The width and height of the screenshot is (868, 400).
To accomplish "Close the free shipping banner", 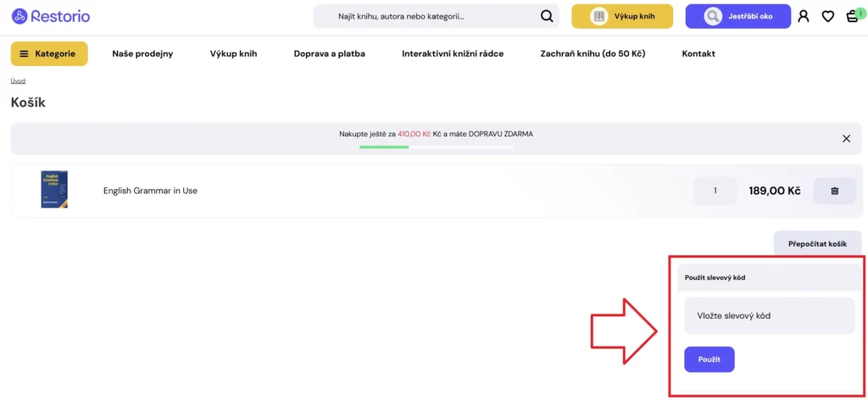I will pyautogui.click(x=846, y=138).
